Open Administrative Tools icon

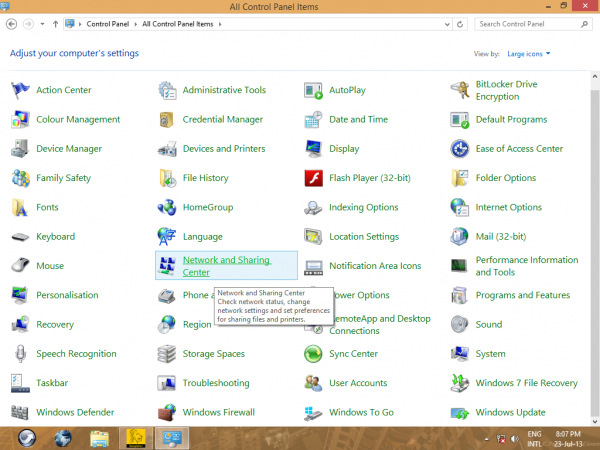[167, 90]
